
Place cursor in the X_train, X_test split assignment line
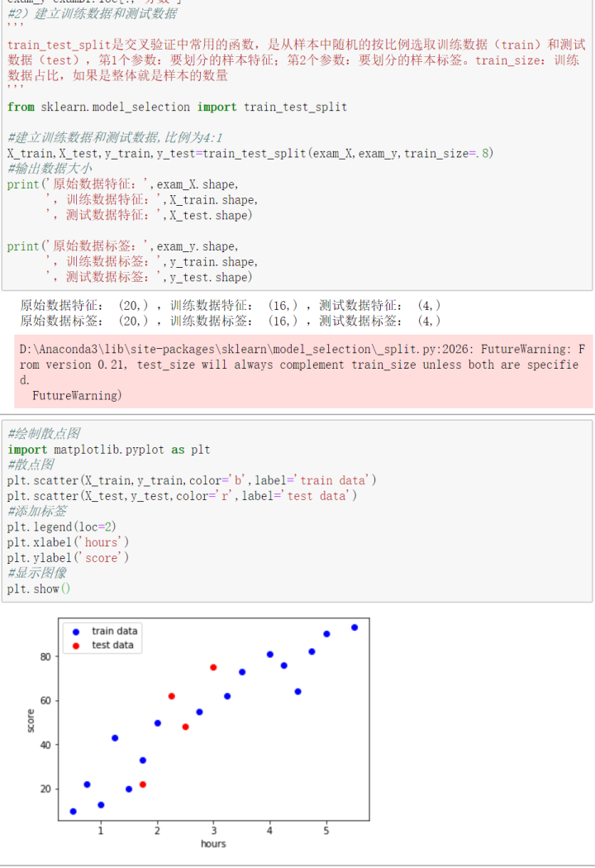tap(250, 153)
